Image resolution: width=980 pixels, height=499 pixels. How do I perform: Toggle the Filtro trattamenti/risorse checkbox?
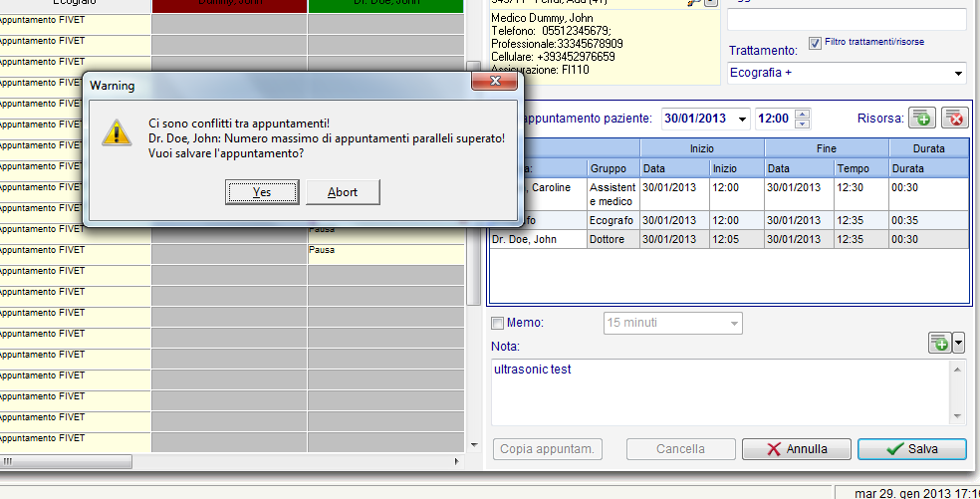(x=815, y=43)
